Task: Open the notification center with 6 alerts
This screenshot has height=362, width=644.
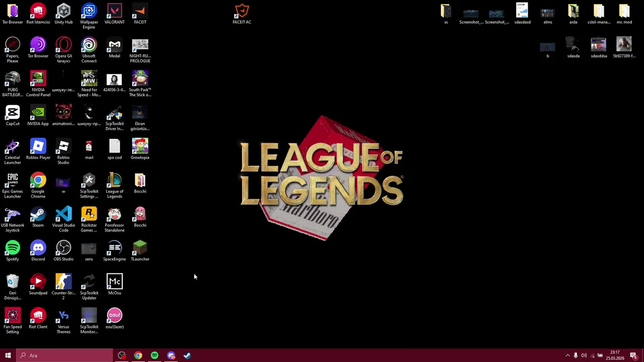Action: pos(634,355)
